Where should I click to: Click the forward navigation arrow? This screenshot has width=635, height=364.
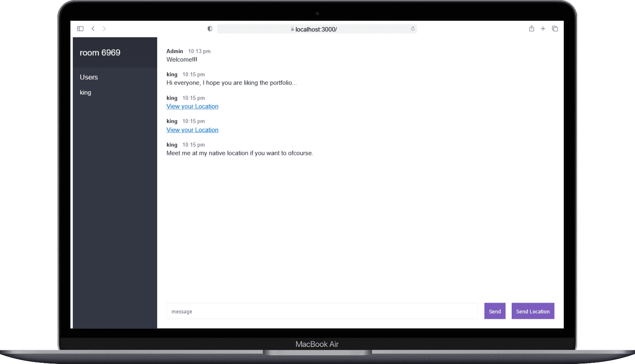[x=104, y=28]
